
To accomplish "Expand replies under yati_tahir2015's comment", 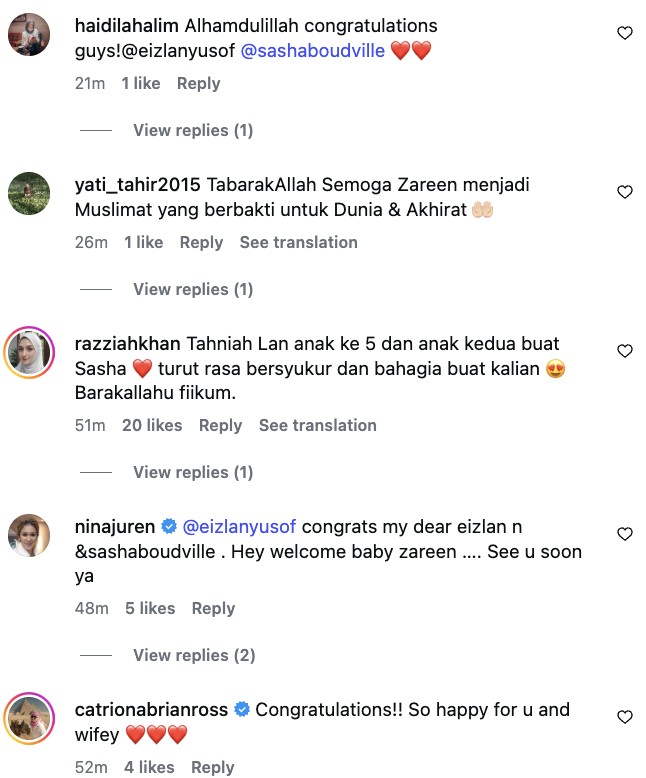I will tap(193, 289).
